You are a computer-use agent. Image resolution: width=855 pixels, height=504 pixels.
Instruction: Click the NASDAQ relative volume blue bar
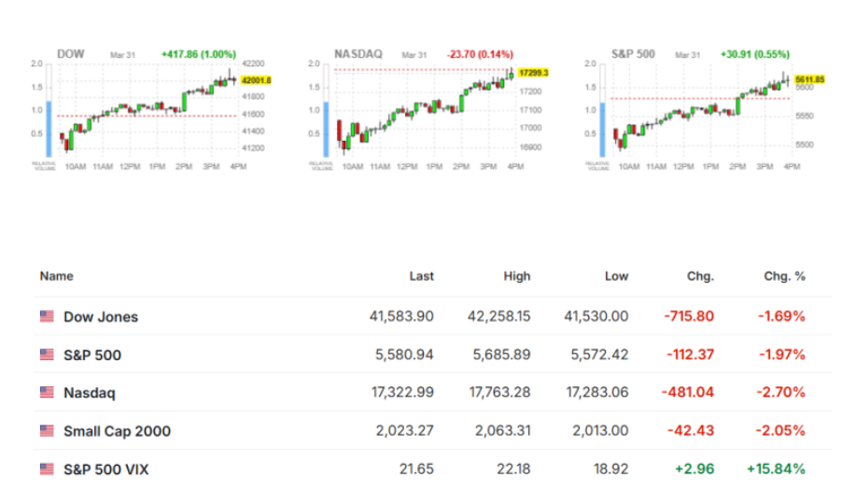(326, 130)
